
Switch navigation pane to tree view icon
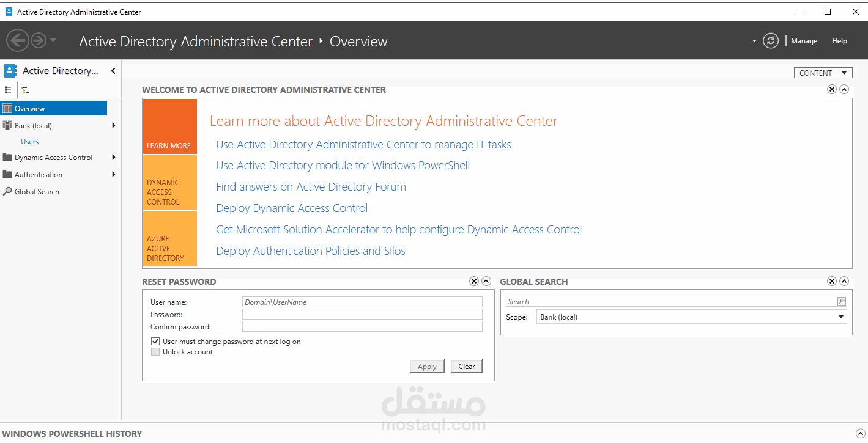tap(25, 90)
